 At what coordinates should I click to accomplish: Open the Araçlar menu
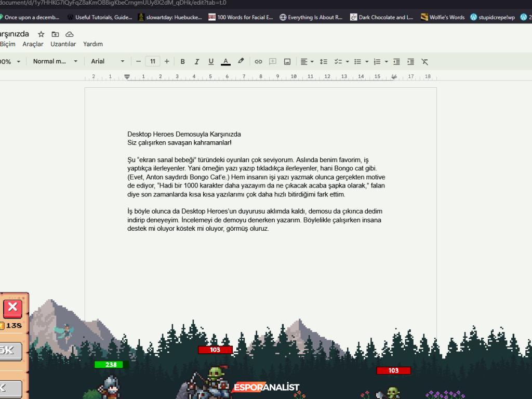(33, 44)
